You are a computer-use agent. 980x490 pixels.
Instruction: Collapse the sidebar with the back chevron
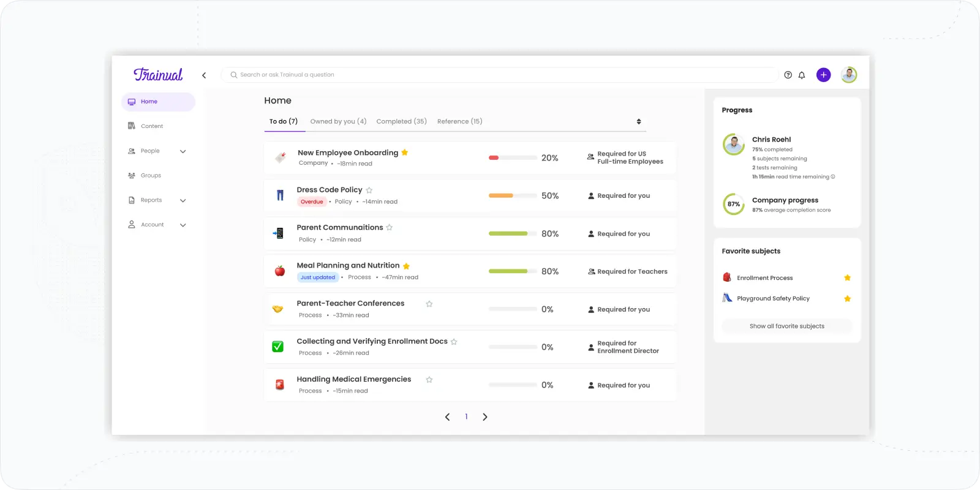(x=204, y=75)
